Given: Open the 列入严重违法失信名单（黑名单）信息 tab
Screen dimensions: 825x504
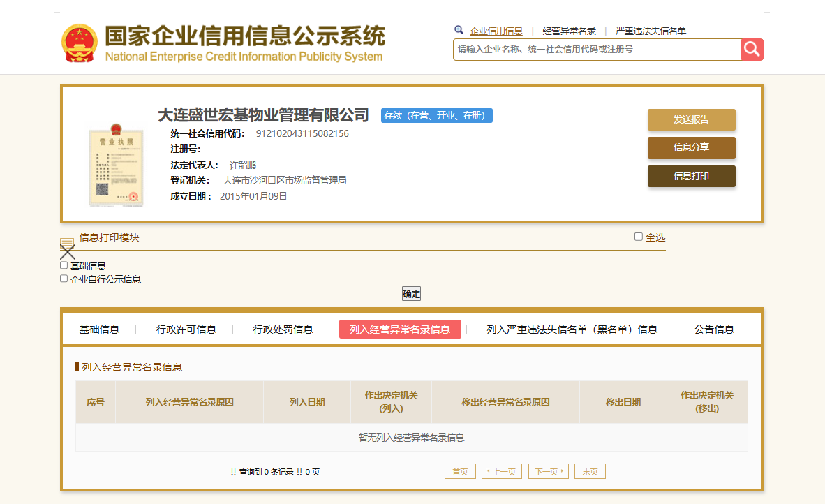Looking at the screenshot, I should pyautogui.click(x=572, y=329).
